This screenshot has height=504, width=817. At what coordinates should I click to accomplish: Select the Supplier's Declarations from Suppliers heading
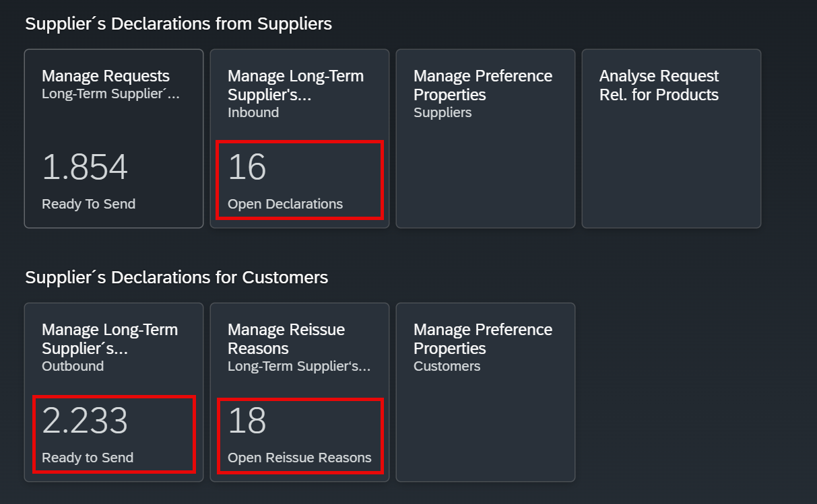(x=178, y=24)
